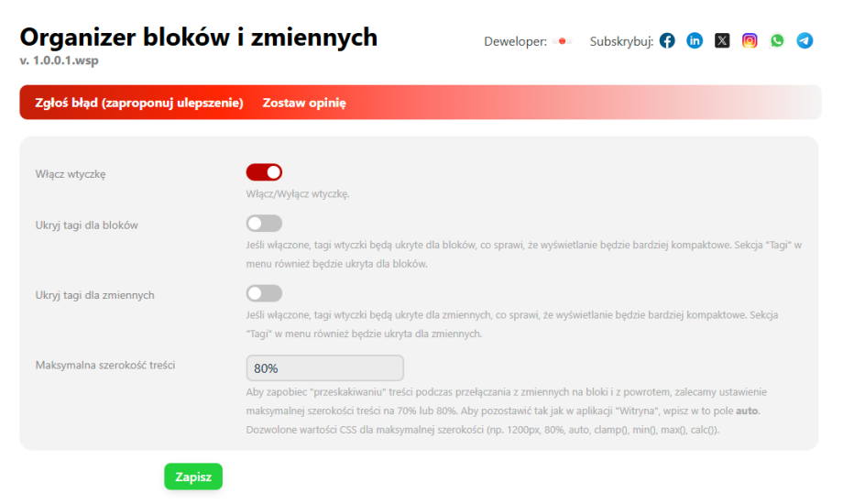
Task: Click the 'Ukryj tagi dla bloków' label
Action: pyautogui.click(x=86, y=225)
